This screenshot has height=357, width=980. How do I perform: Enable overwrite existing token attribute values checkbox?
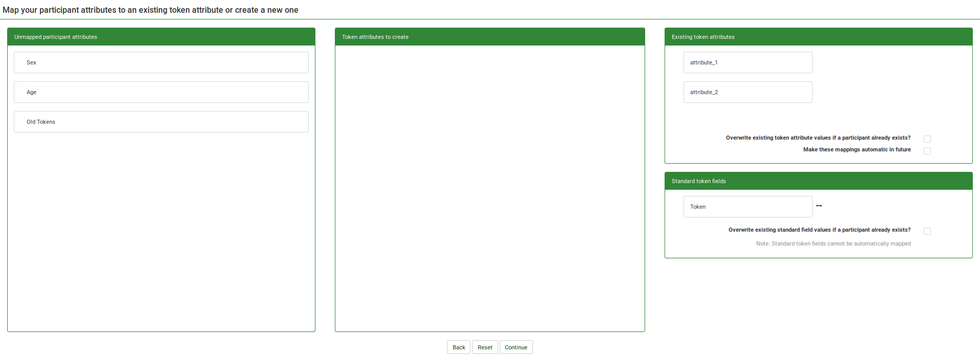pyautogui.click(x=927, y=139)
